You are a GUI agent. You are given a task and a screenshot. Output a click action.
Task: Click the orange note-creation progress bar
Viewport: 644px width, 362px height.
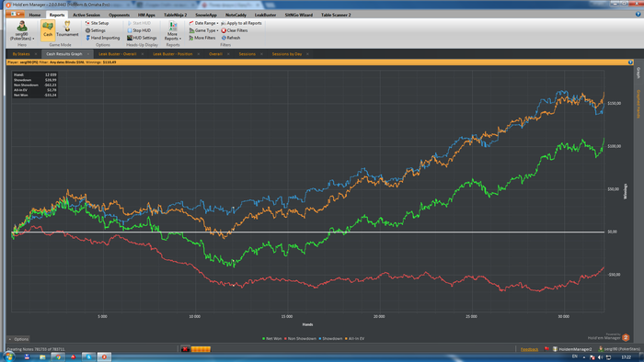click(201, 349)
